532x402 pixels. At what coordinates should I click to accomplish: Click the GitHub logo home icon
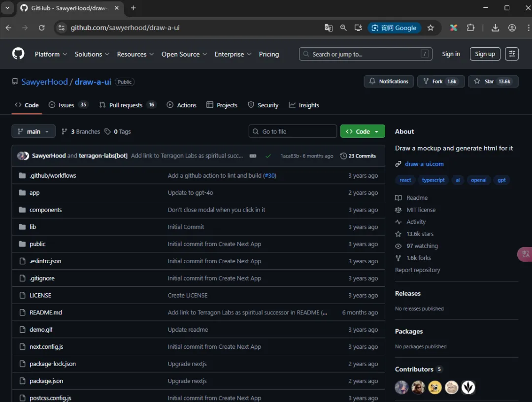pyautogui.click(x=18, y=54)
